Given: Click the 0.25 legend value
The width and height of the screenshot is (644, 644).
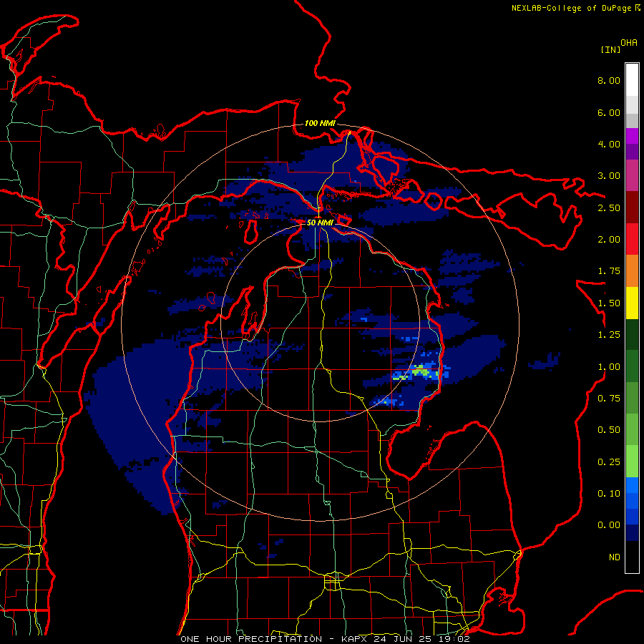Looking at the screenshot, I should click(609, 462).
